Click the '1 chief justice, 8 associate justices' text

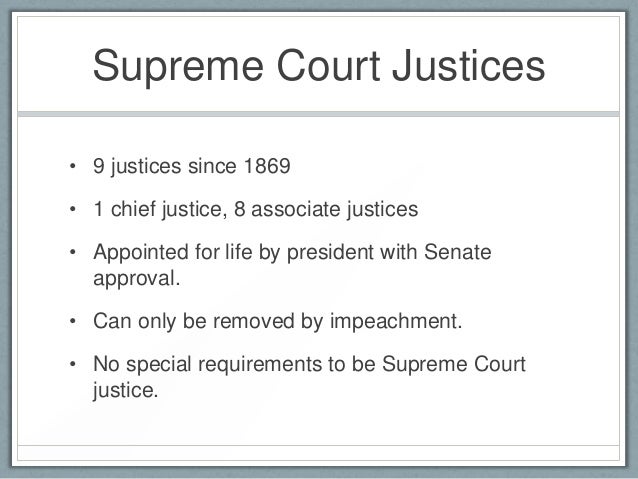[256, 210]
